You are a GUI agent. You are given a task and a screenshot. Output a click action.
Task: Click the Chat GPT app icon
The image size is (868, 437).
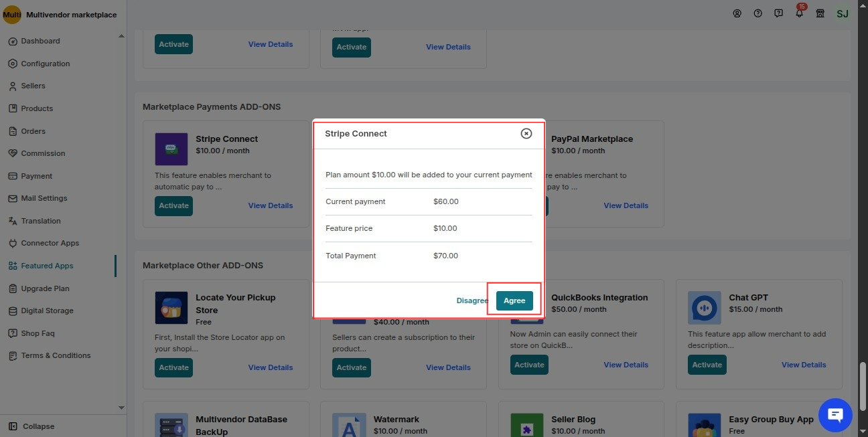(704, 308)
